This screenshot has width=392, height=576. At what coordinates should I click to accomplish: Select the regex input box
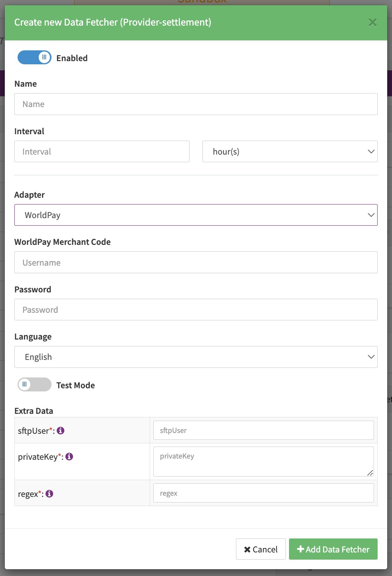pos(263,493)
